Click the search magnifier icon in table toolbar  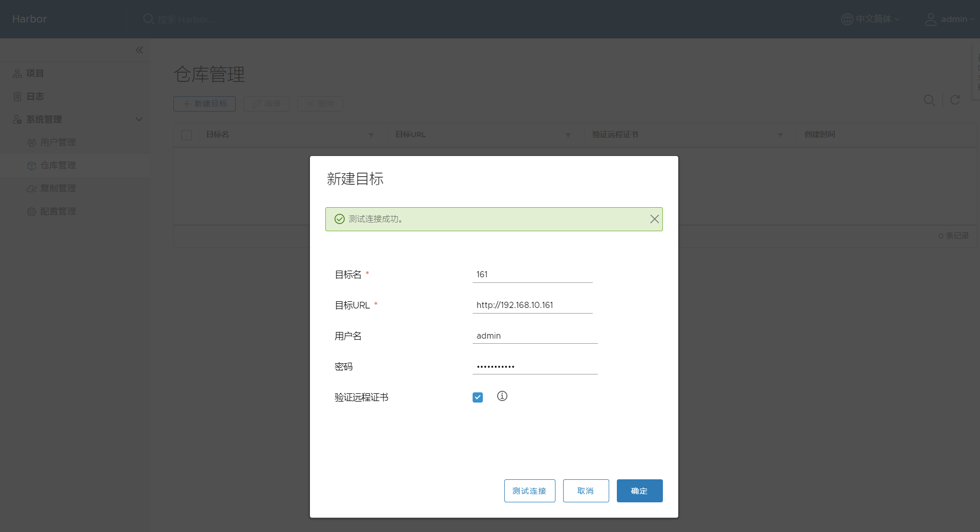929,100
